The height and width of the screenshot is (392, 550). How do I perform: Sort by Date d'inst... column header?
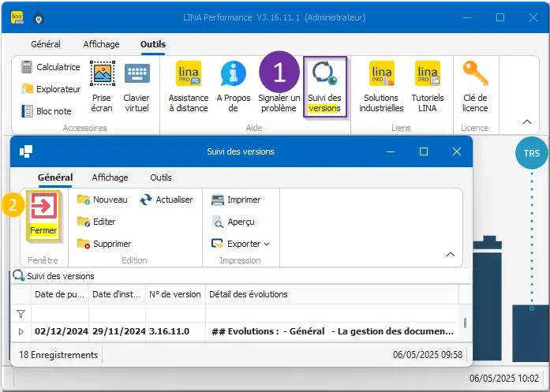tap(117, 294)
